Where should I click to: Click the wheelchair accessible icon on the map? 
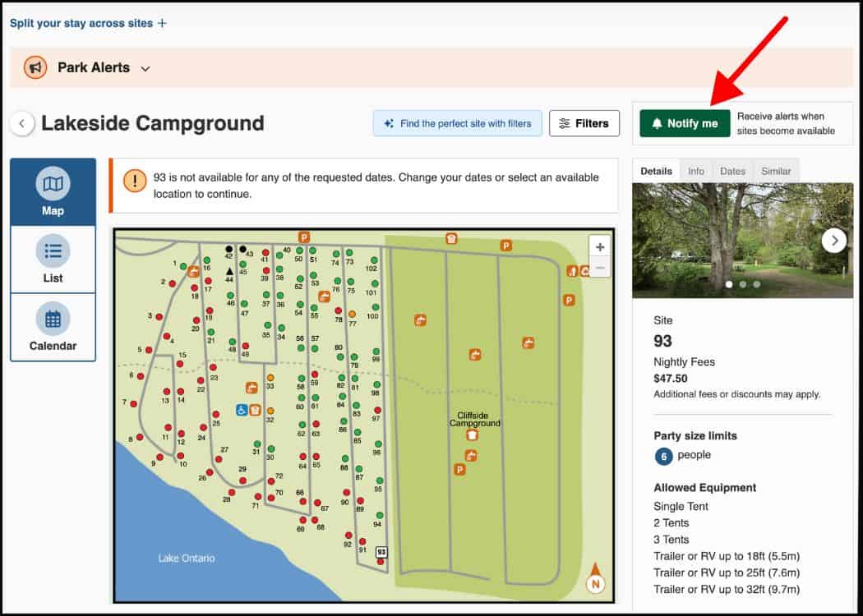pyautogui.click(x=242, y=410)
